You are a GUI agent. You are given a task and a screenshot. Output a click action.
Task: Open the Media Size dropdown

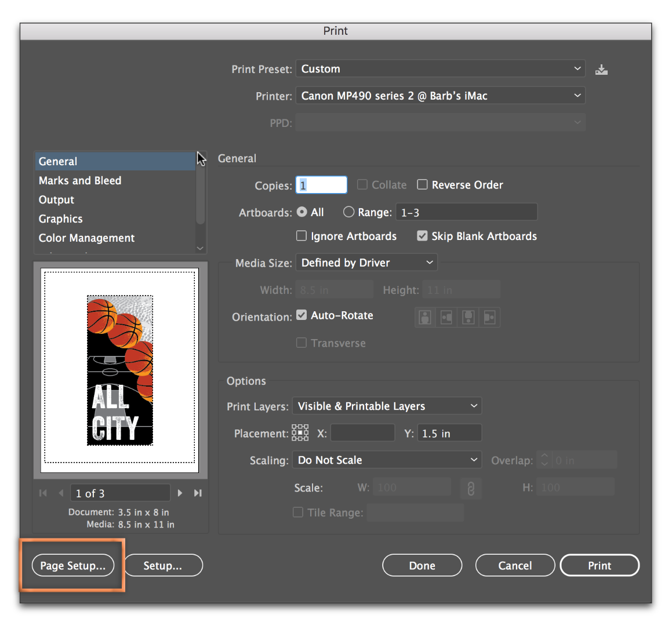click(x=366, y=262)
